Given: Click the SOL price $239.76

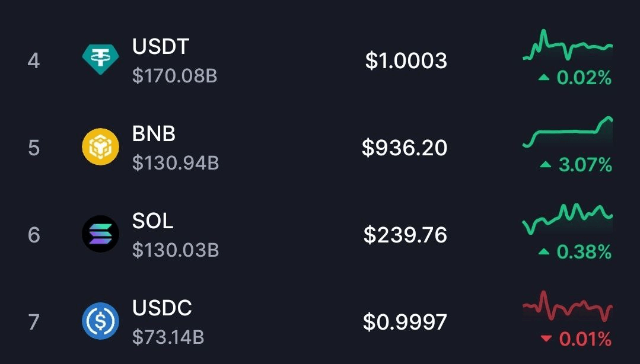Looking at the screenshot, I should click(405, 235).
